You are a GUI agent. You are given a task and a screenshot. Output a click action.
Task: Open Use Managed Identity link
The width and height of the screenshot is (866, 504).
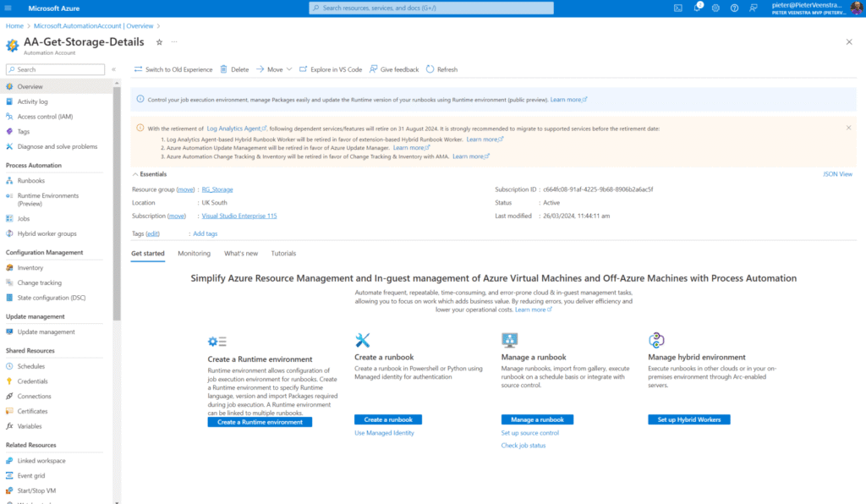click(384, 433)
